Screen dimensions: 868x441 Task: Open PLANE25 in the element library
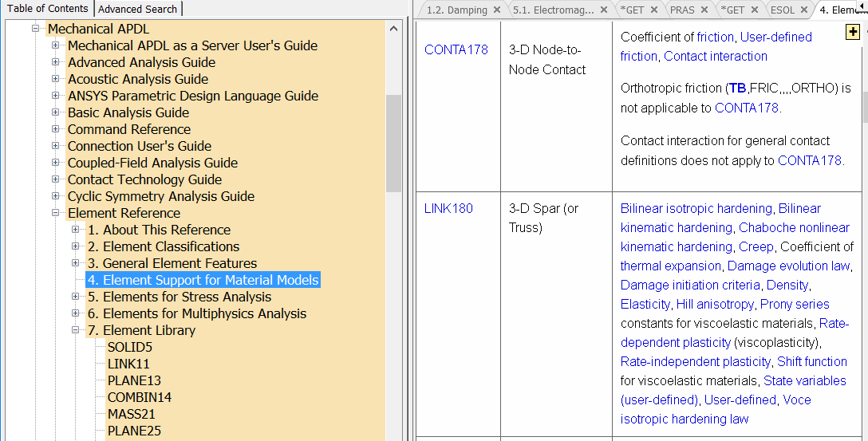click(134, 431)
